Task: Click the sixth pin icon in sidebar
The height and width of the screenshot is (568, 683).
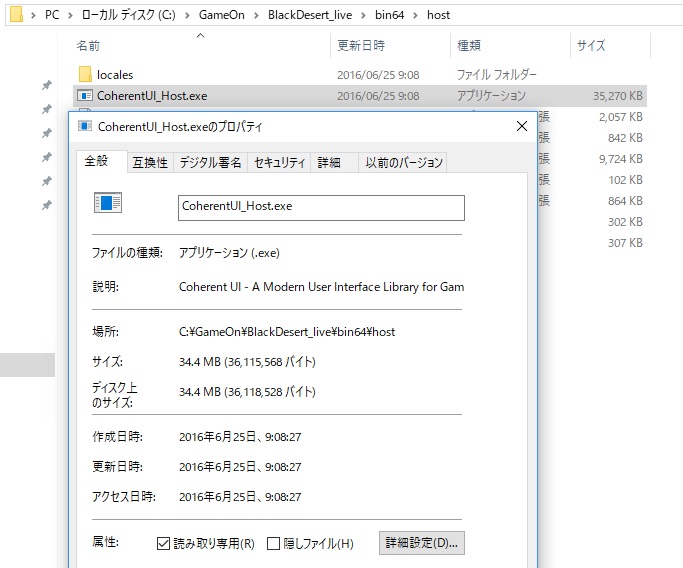Action: coord(47,205)
